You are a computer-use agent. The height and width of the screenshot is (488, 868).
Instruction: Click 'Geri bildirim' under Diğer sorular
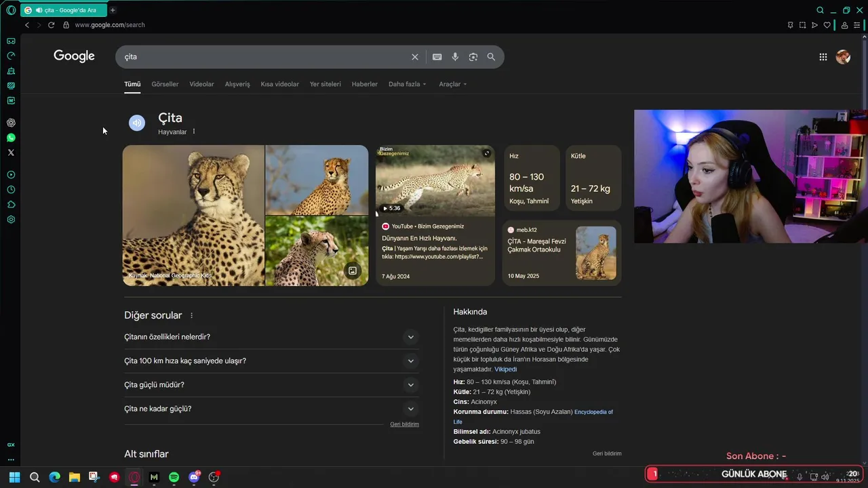coord(405,424)
